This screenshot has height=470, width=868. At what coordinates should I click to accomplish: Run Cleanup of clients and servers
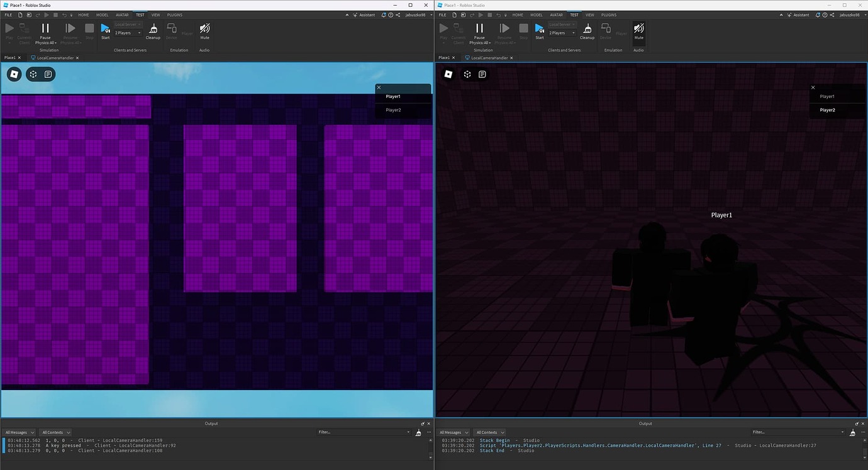[x=153, y=30]
